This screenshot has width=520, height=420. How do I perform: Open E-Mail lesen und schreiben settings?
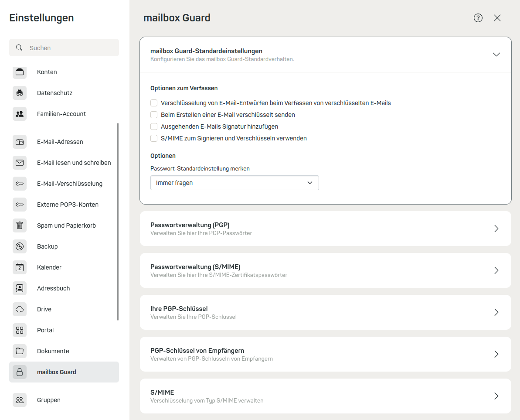tap(64, 163)
